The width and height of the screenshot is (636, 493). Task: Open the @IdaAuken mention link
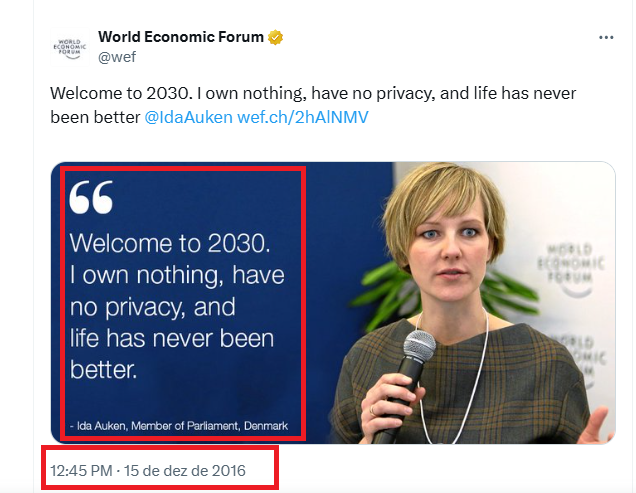(x=189, y=116)
